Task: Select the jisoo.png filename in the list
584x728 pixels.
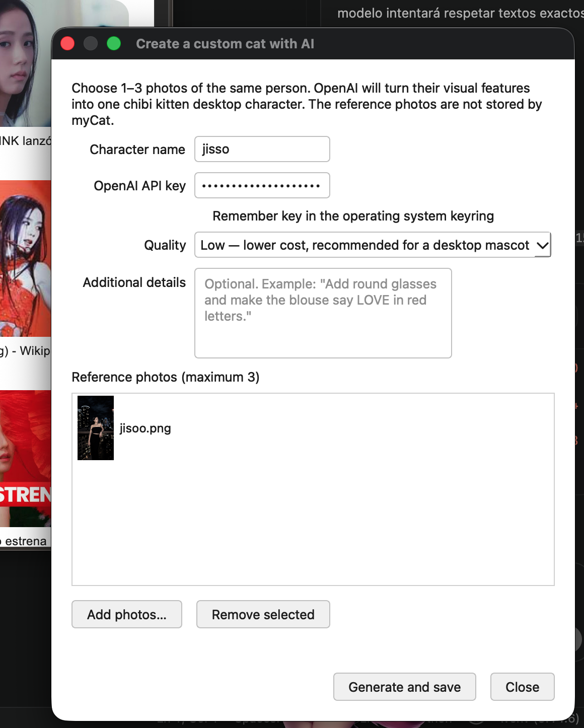Action: coord(145,428)
